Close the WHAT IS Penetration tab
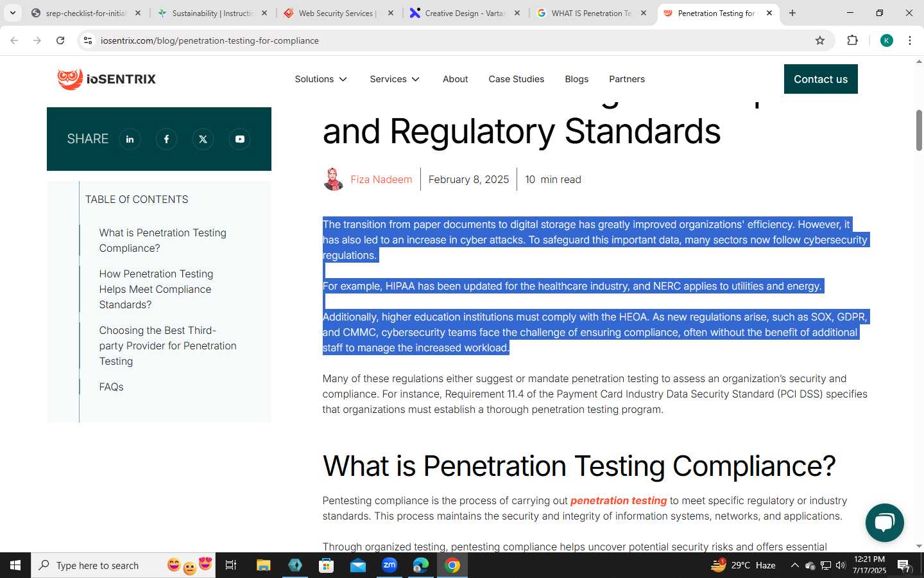Screen dimensions: 924x578 [x=643, y=13]
